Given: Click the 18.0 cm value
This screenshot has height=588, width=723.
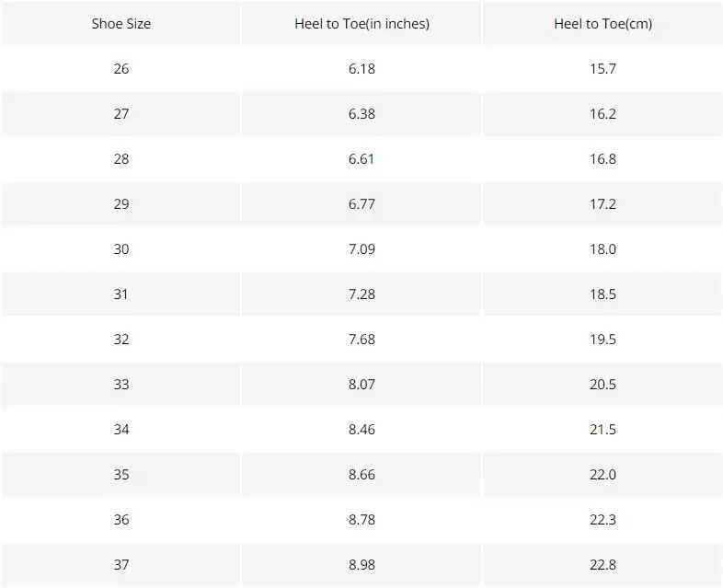Looking at the screenshot, I should [602, 249].
